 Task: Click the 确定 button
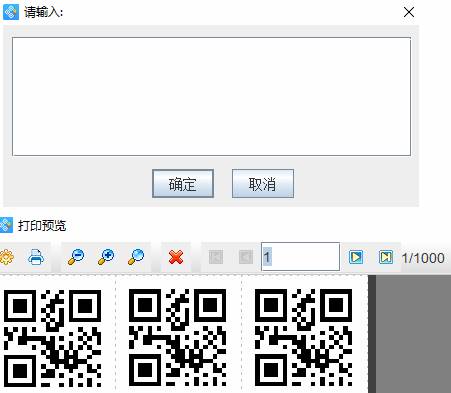pos(183,184)
